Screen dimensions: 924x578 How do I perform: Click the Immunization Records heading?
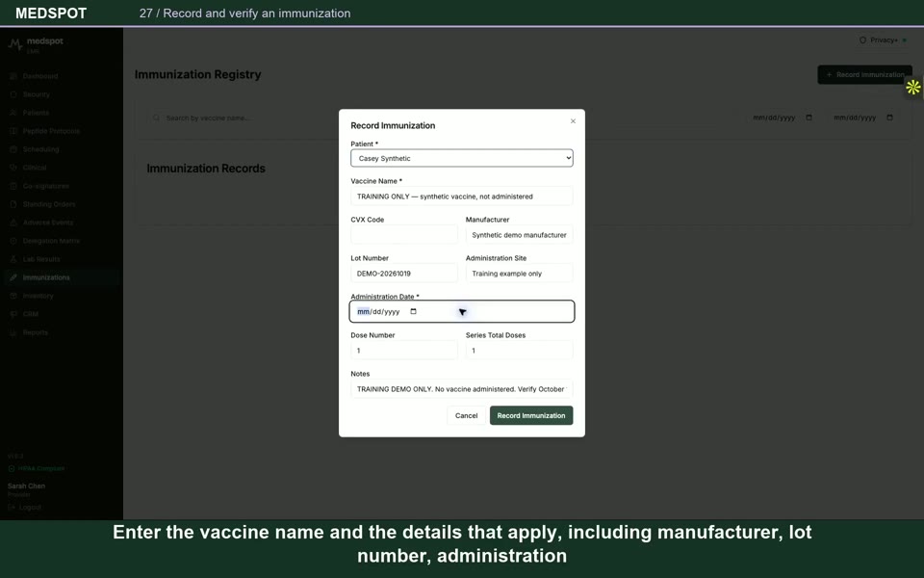point(206,169)
